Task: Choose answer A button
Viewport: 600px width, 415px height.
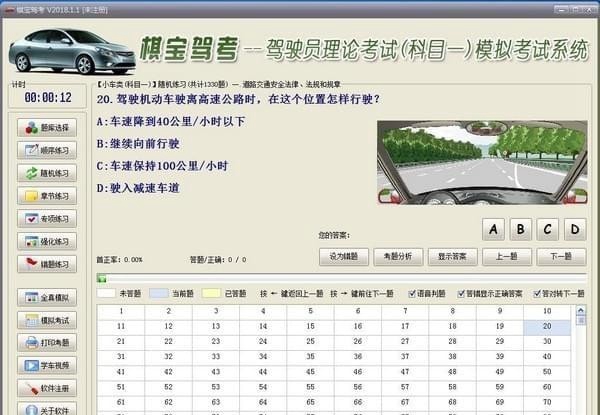Action: [493, 229]
